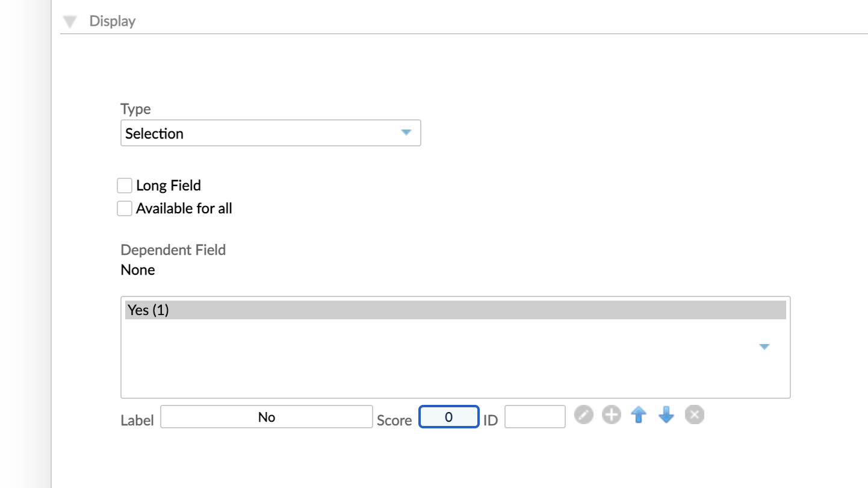Move the selected option down
Image resolution: width=868 pixels, height=488 pixels.
pos(666,414)
